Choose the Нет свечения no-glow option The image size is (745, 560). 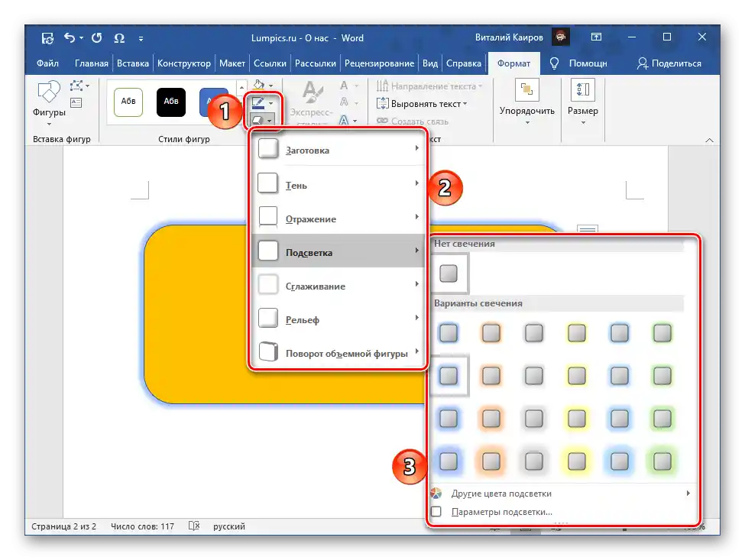tap(449, 273)
